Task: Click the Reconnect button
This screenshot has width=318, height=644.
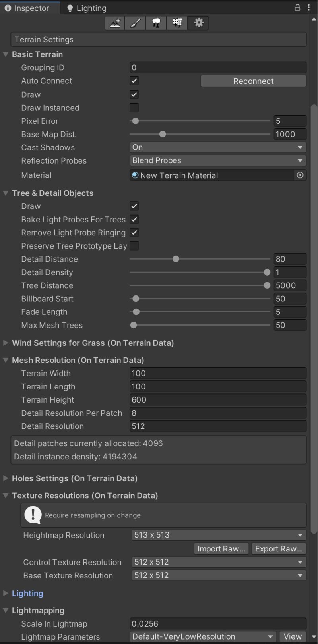Action: (254, 81)
